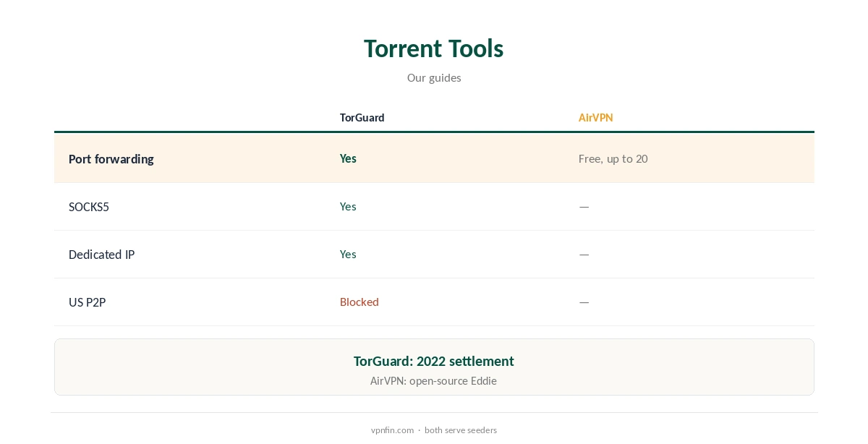The height and width of the screenshot is (444, 868).
Task: Click TorGuard's Yes in SOCKS5 row
Action: coord(348,206)
